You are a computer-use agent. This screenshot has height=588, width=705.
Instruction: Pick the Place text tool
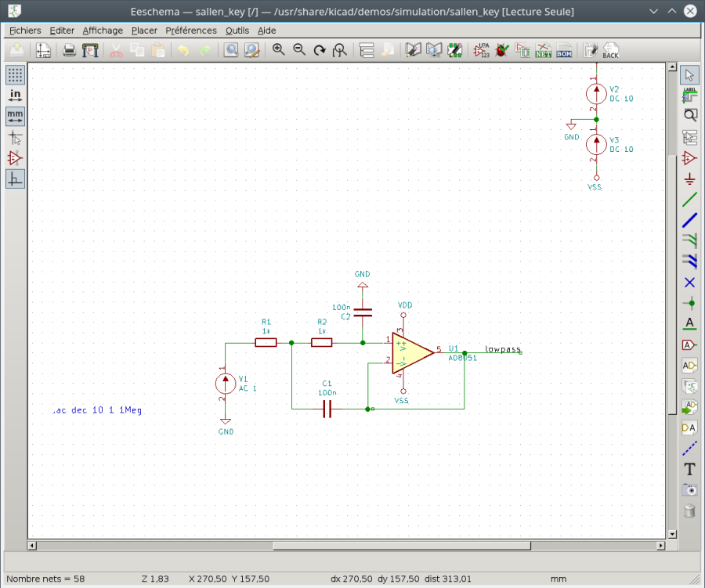689,469
